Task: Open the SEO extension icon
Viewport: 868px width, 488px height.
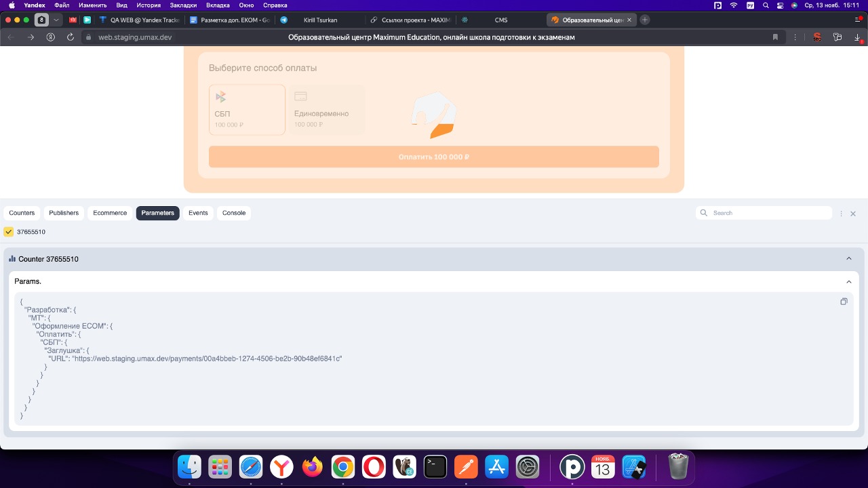Action: [x=817, y=37]
